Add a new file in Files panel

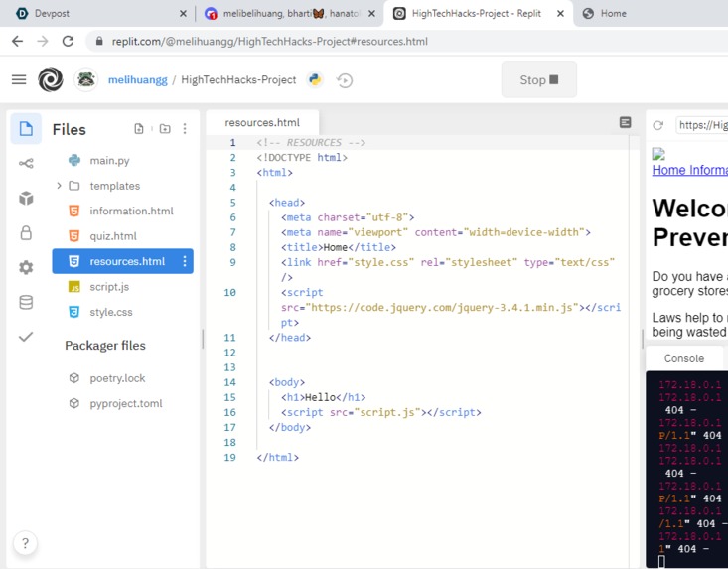139,128
